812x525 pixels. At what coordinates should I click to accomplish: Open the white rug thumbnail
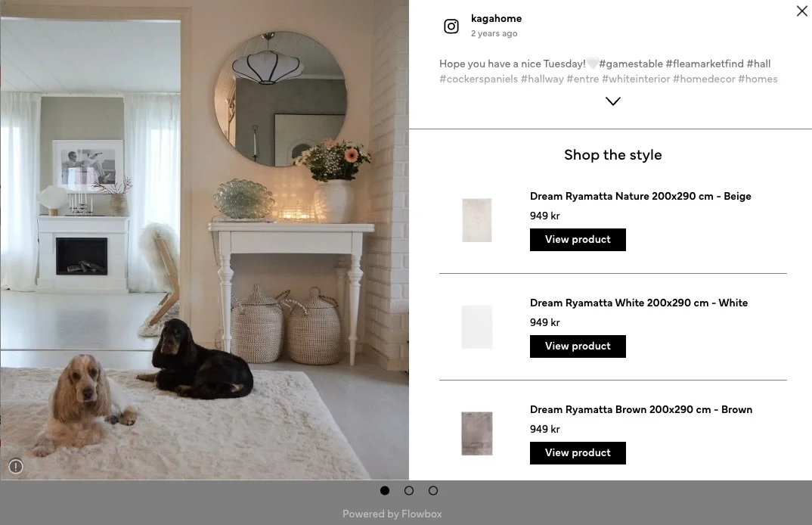coord(477,327)
